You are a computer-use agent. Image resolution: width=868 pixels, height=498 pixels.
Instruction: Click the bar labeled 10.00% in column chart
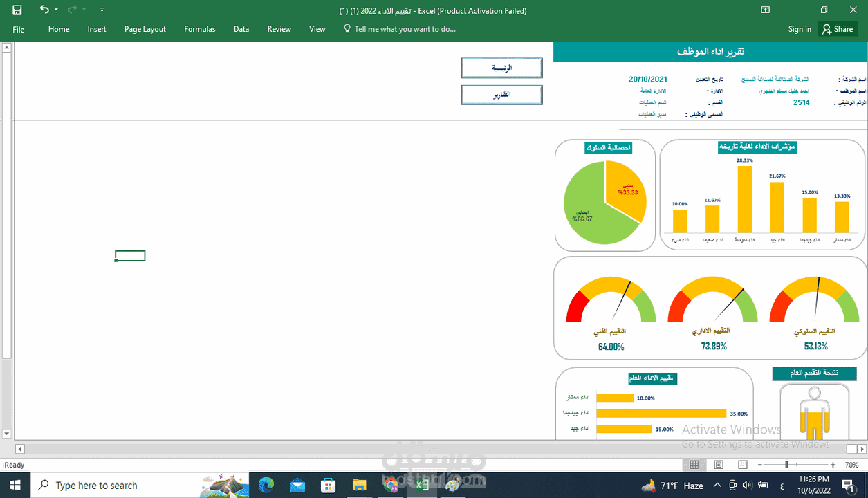[680, 221]
